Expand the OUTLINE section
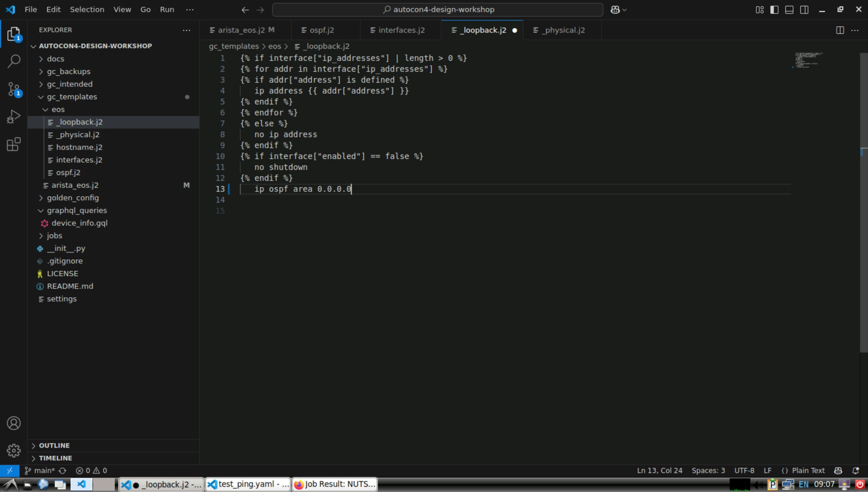This screenshot has width=868, height=492. click(54, 445)
